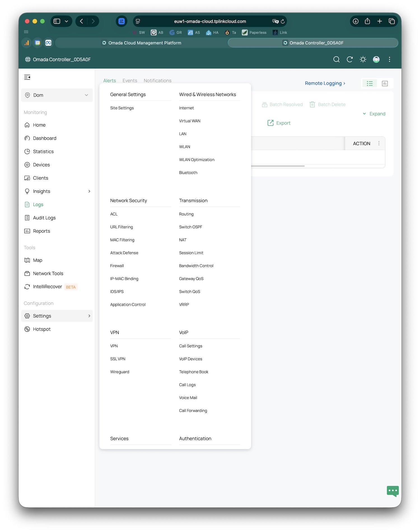Open Devices in the sidebar
Viewport: 420px width, 532px height.
click(41, 165)
